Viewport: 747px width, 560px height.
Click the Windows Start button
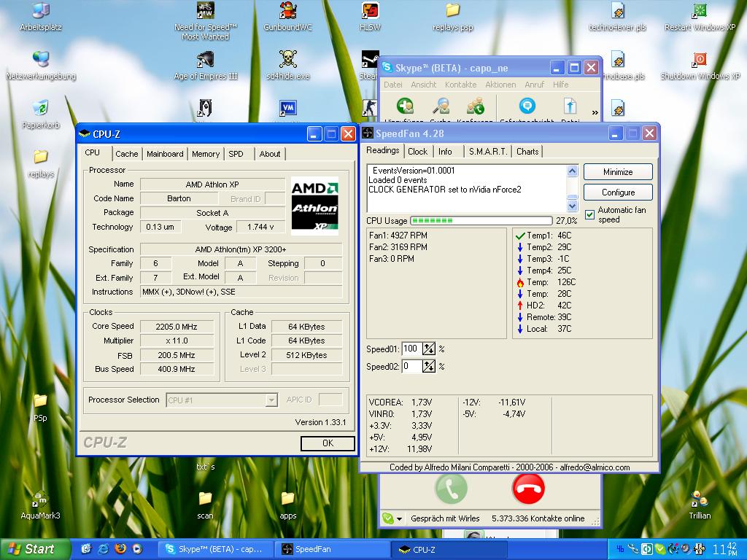tap(35, 549)
